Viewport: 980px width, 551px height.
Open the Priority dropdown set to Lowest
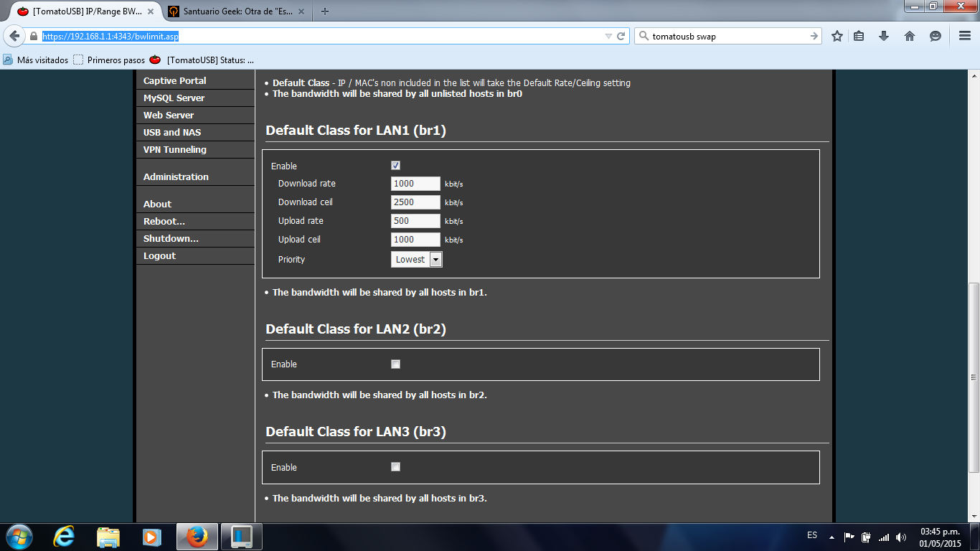416,260
